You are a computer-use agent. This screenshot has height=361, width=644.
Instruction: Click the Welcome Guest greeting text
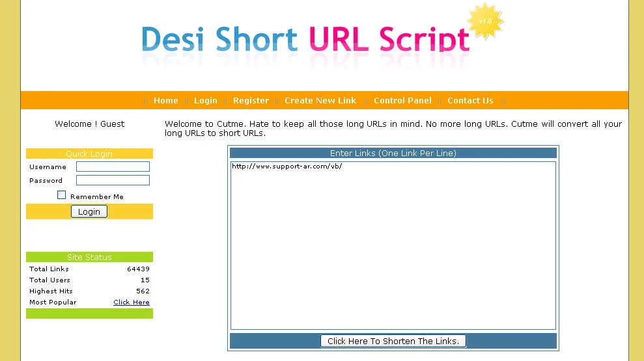pyautogui.click(x=89, y=124)
